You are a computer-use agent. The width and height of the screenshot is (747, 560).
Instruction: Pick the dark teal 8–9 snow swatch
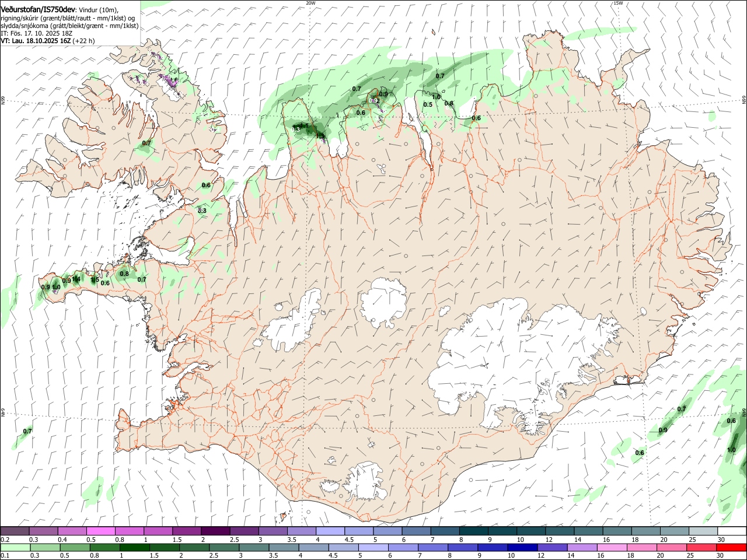pyautogui.click(x=474, y=531)
